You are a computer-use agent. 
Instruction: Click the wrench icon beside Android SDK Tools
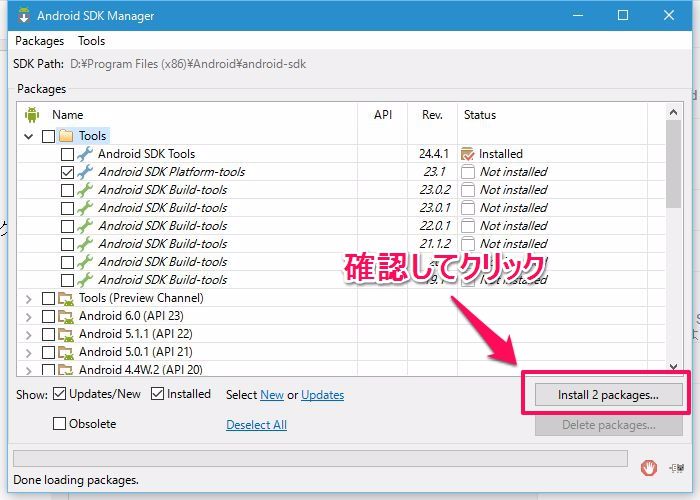[85, 154]
